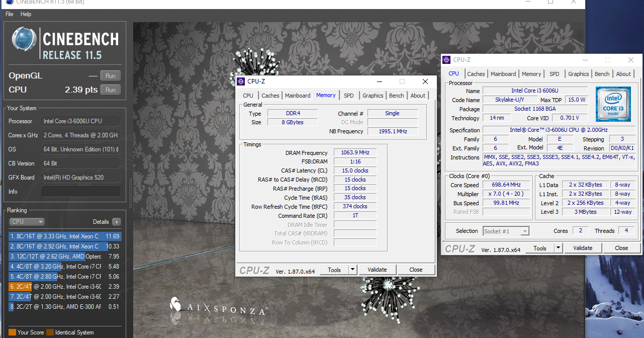Click the AIXSPONZA logo in render view
The height and width of the screenshot is (338, 644).
[x=218, y=307]
